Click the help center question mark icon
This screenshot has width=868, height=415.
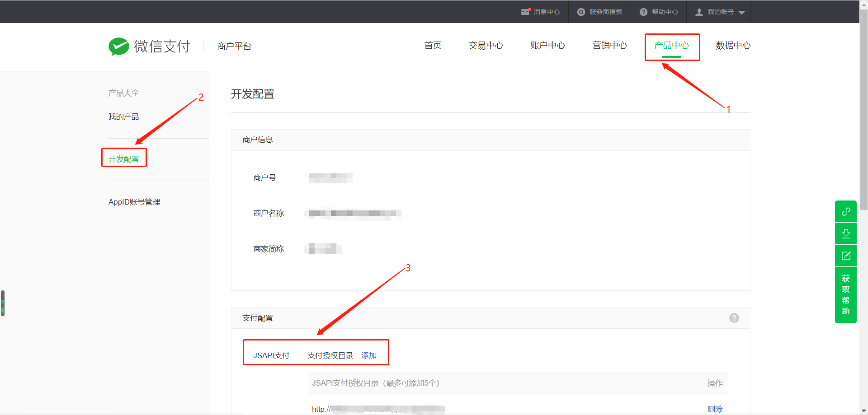643,12
